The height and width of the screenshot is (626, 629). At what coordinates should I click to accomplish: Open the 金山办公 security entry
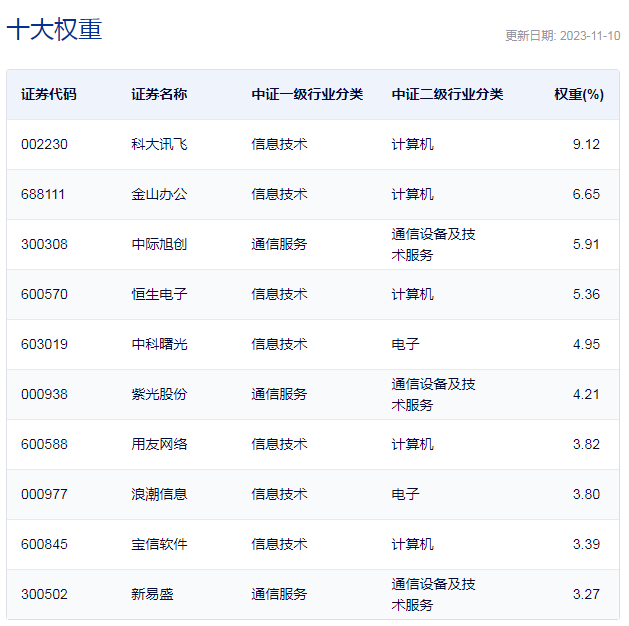[159, 194]
